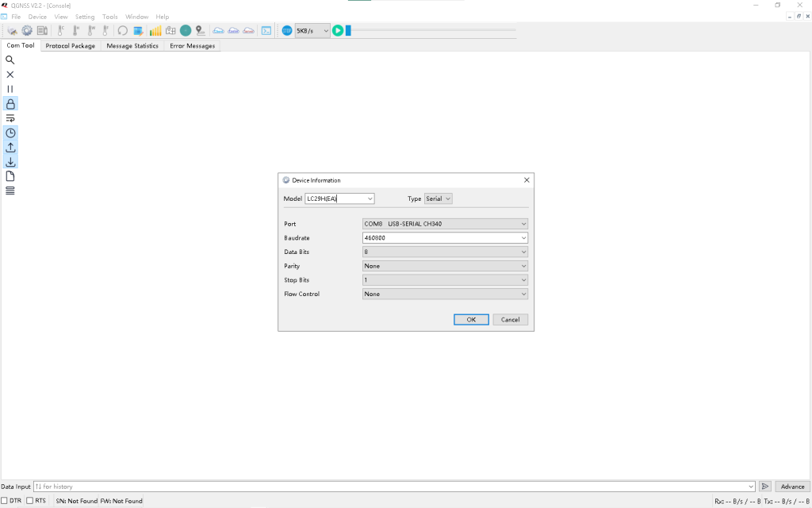Click the search magnifier icon in left sidebar

tap(10, 60)
